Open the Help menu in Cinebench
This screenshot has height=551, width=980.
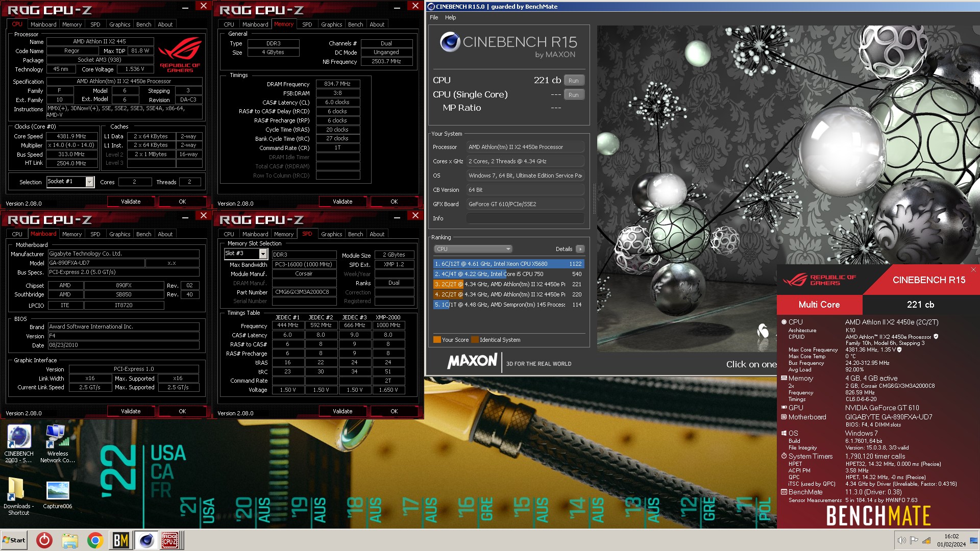pyautogui.click(x=450, y=17)
